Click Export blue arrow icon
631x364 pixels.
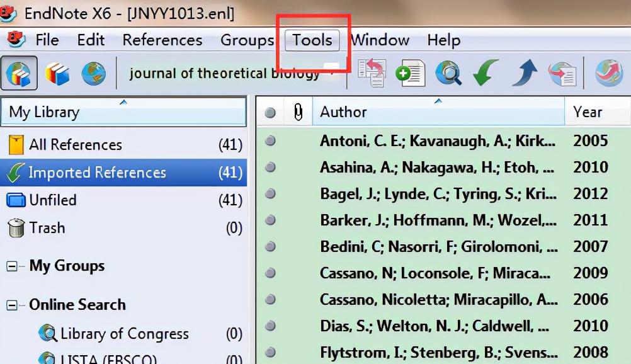click(x=525, y=73)
